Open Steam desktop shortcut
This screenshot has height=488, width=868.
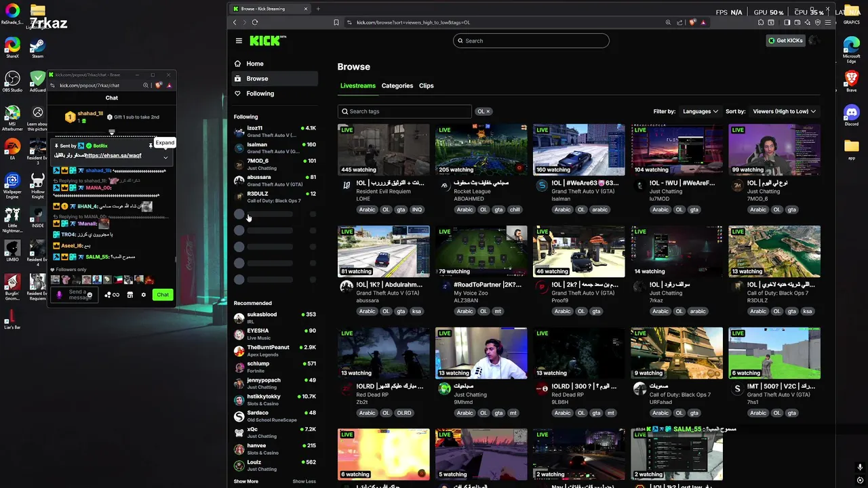[x=37, y=49]
